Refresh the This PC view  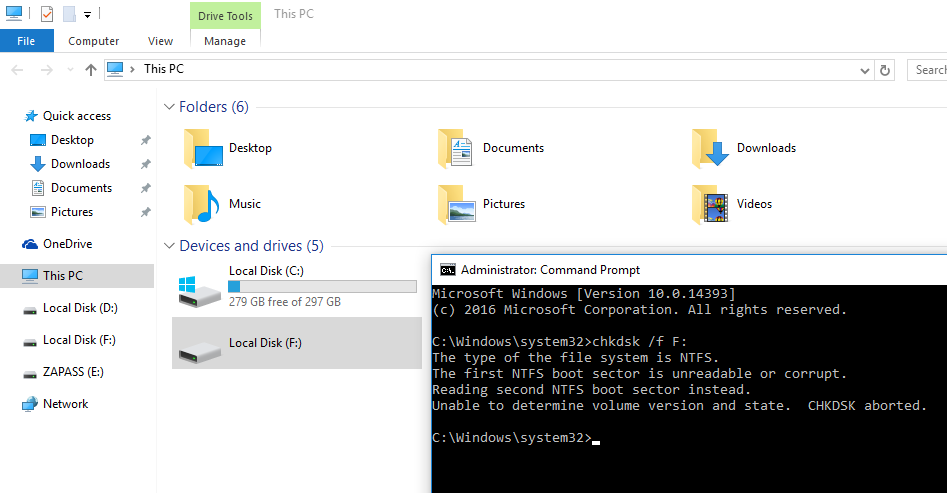click(x=885, y=70)
